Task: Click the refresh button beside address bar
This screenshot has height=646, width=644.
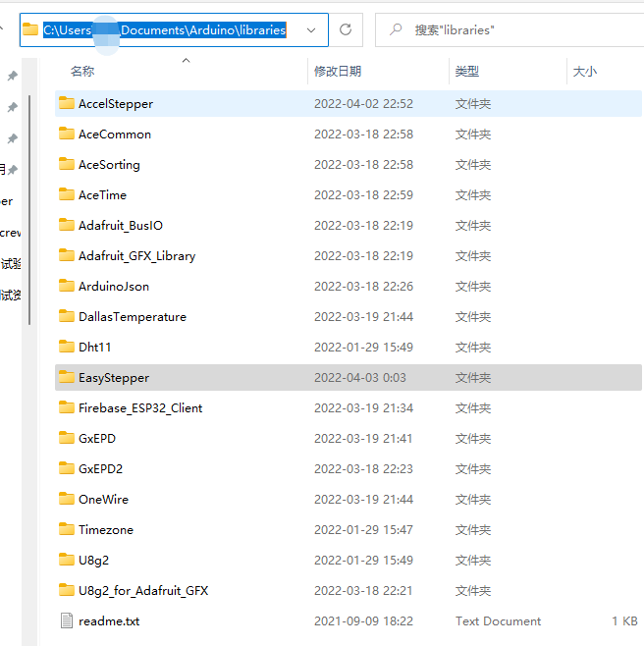Action: tap(346, 29)
